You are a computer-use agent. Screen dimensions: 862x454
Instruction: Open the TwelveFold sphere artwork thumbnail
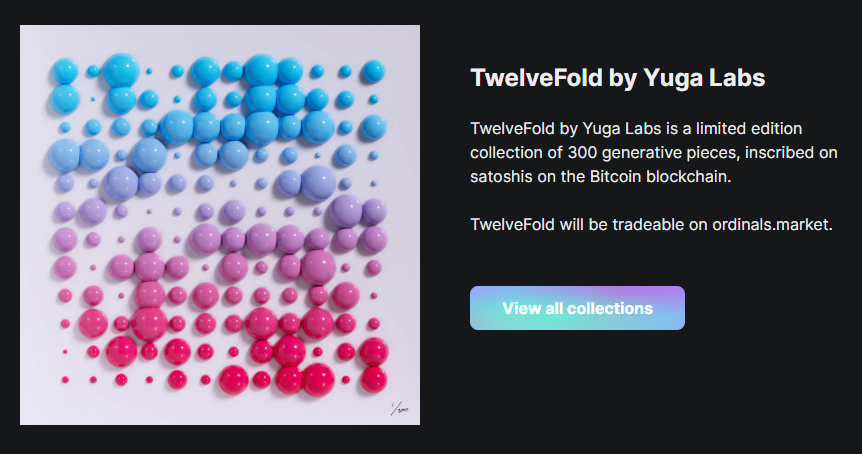[x=220, y=225]
